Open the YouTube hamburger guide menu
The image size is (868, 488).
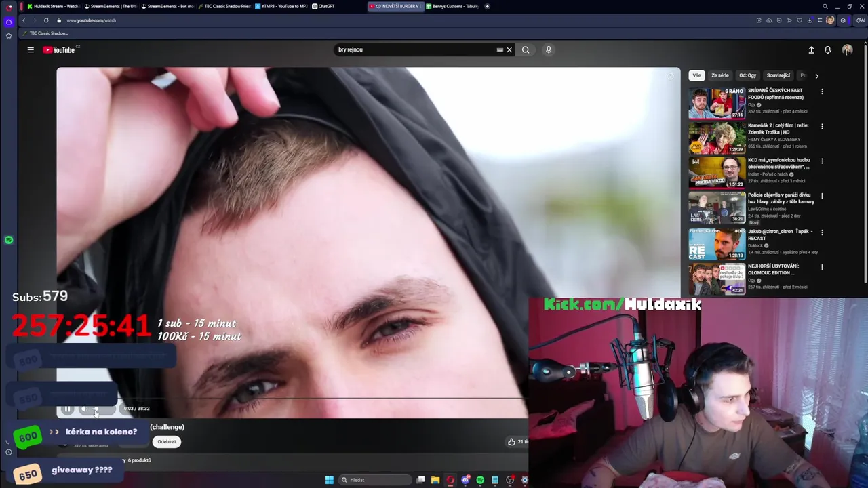31,49
